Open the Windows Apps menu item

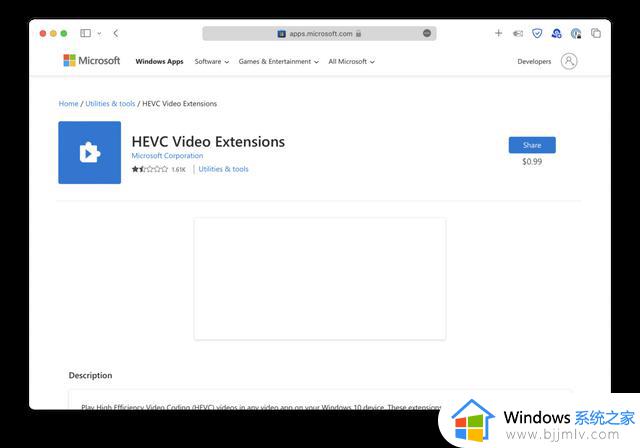159,61
